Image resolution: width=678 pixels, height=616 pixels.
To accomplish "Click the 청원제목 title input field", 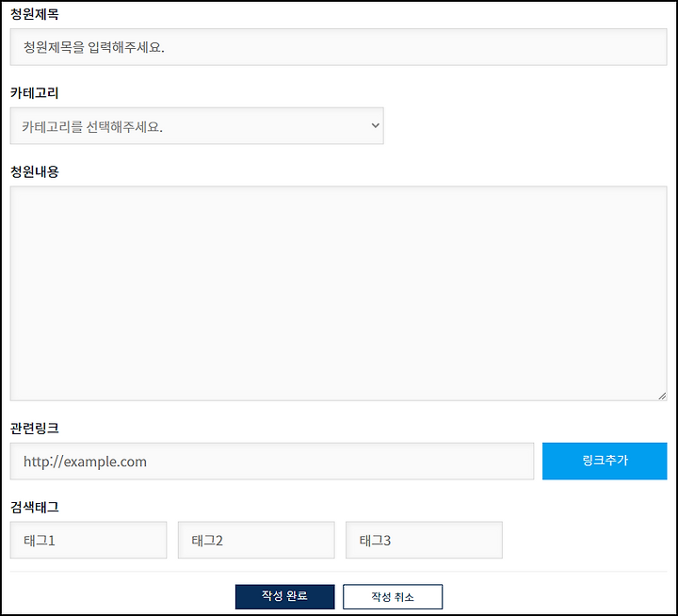I will 339,47.
